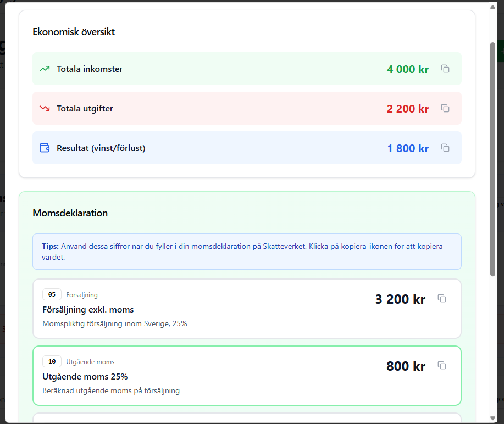Click the red downward trend icon
The width and height of the screenshot is (504, 424).
tap(45, 109)
